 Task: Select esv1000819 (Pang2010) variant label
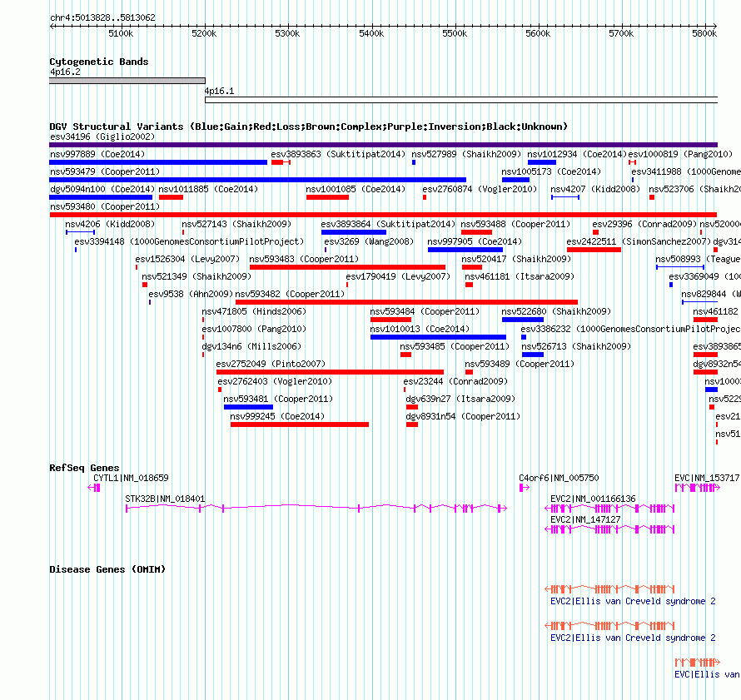(x=680, y=154)
